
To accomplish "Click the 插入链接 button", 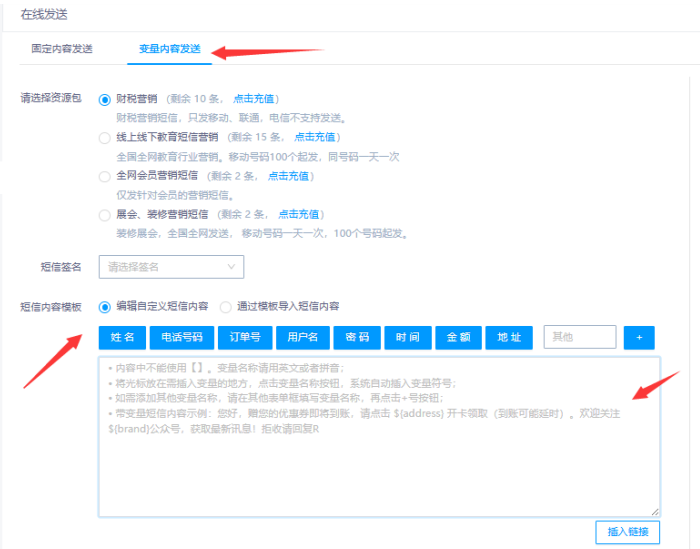I will [x=627, y=532].
